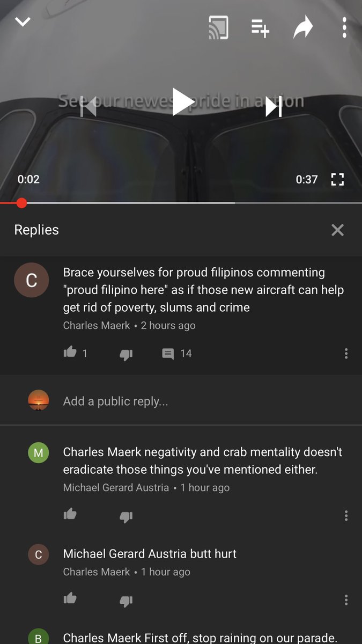Skip to the previous video
The image size is (362, 644).
point(88,106)
